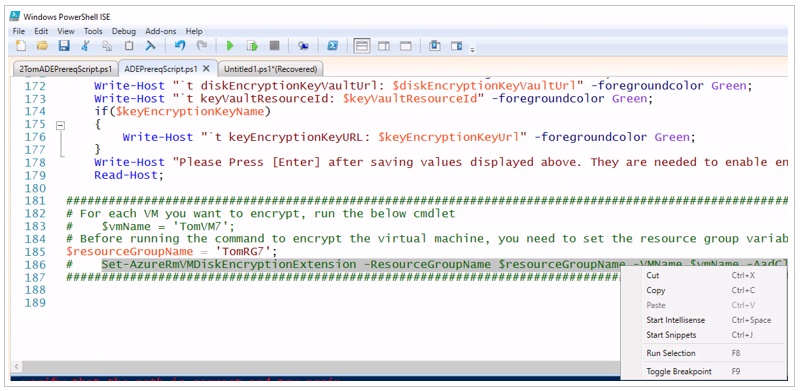Show command add-on toolbar icon

pos(457,46)
